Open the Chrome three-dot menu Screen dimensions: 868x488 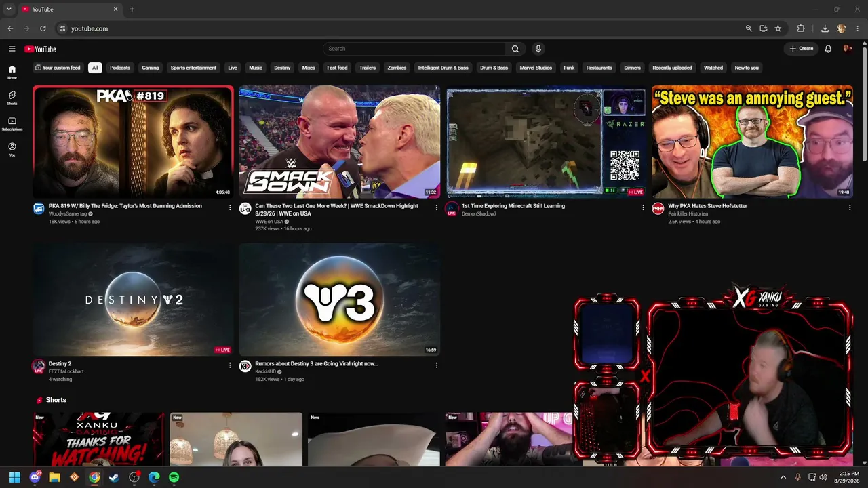click(x=858, y=28)
